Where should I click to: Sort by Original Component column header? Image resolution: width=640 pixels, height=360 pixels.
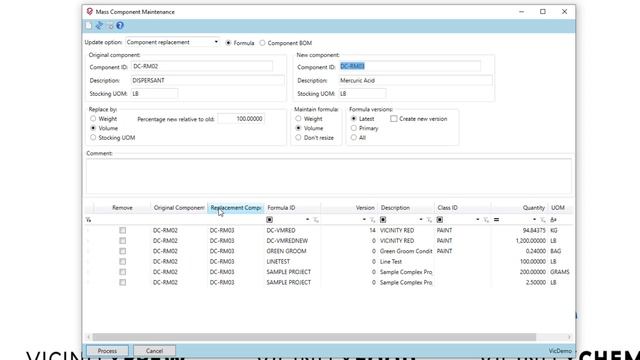pyautogui.click(x=179, y=208)
